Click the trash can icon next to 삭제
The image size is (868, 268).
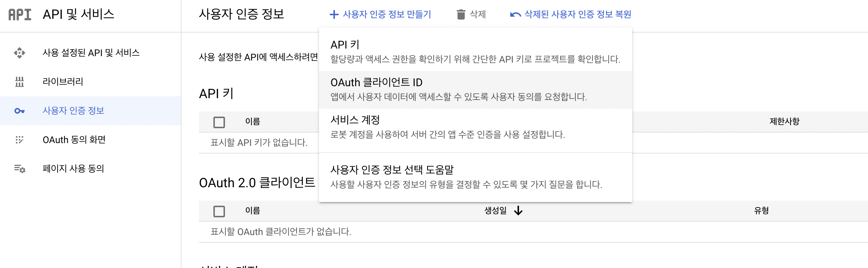click(461, 14)
